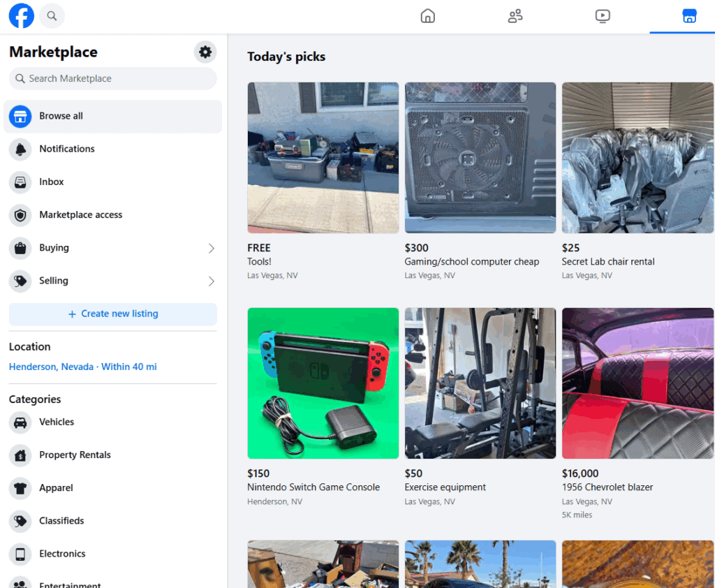
Task: Click the Apparel t-shirt icon
Action: coord(20,488)
